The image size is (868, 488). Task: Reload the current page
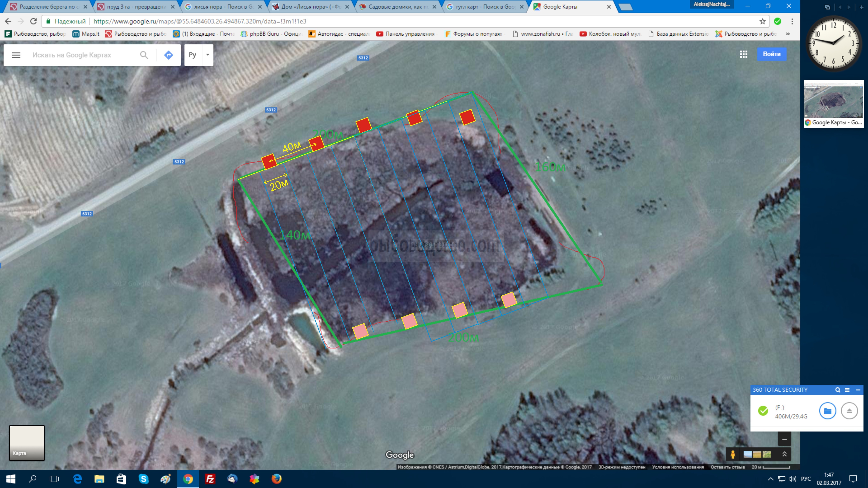click(33, 21)
